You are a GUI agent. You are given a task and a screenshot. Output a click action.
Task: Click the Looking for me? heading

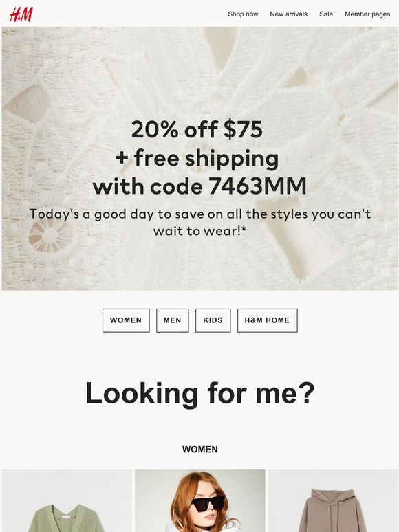(200, 393)
